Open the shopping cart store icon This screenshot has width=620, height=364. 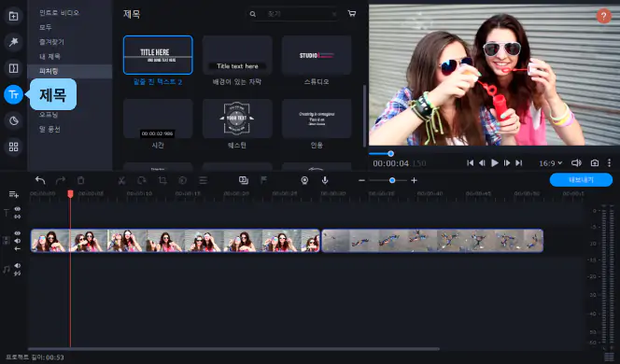click(351, 14)
